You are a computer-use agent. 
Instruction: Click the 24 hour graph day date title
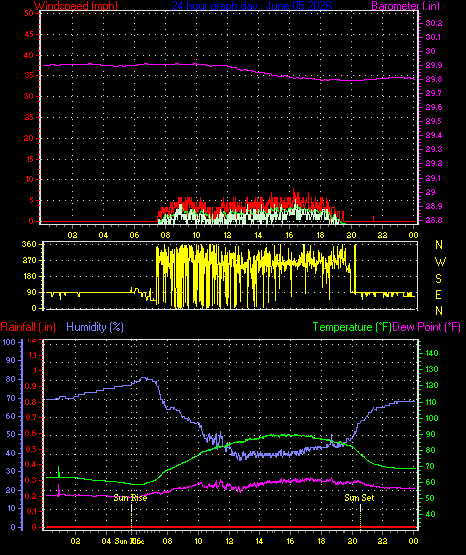[252, 5]
